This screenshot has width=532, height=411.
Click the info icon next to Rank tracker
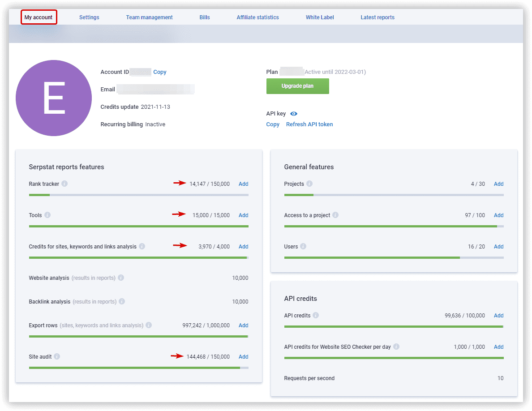64,184
